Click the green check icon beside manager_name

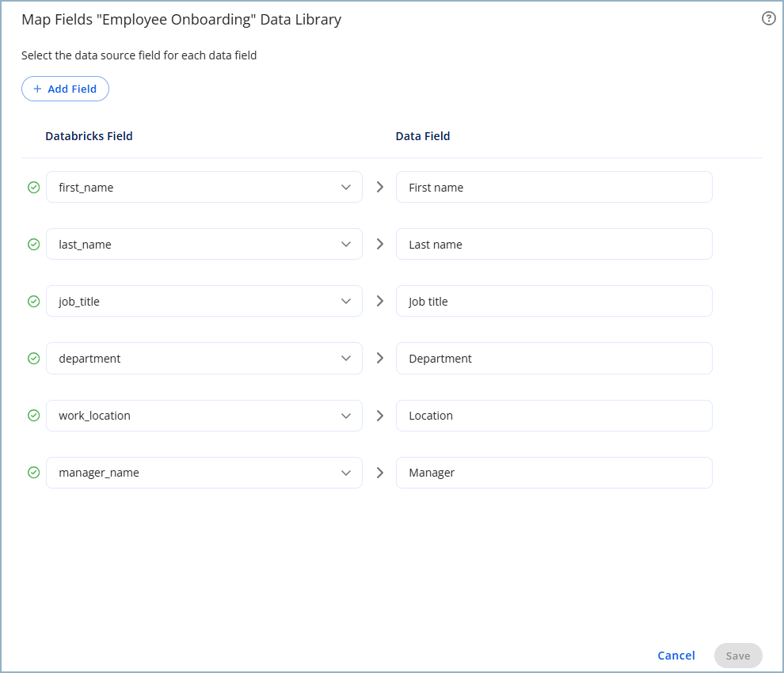(x=33, y=473)
